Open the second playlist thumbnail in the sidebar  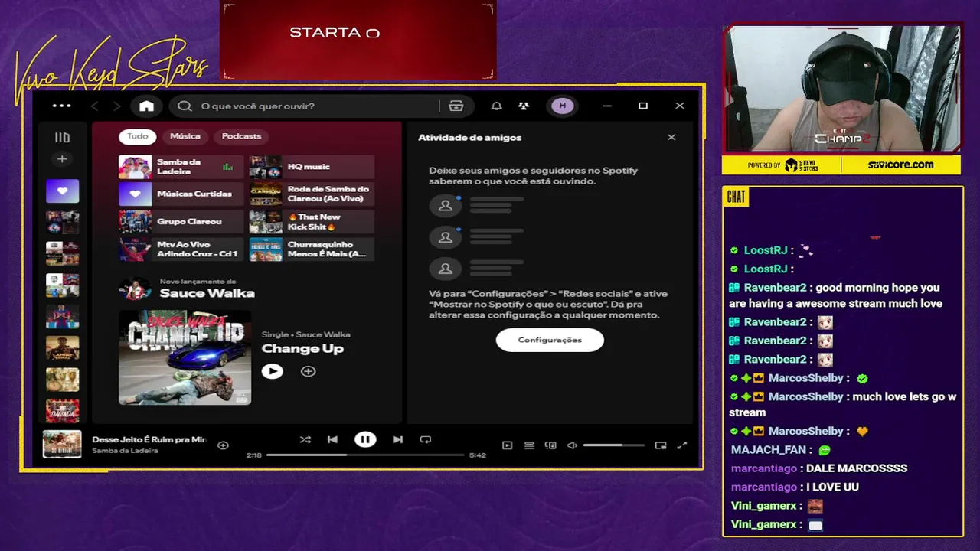pyautogui.click(x=62, y=253)
